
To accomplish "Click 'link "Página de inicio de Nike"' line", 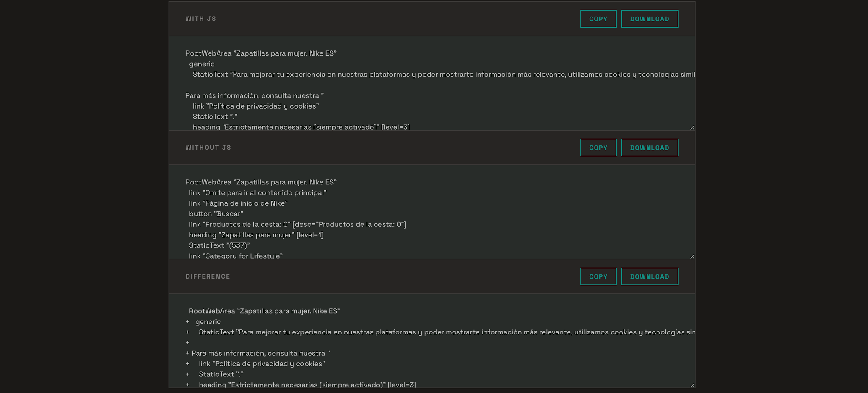I will [x=238, y=203].
